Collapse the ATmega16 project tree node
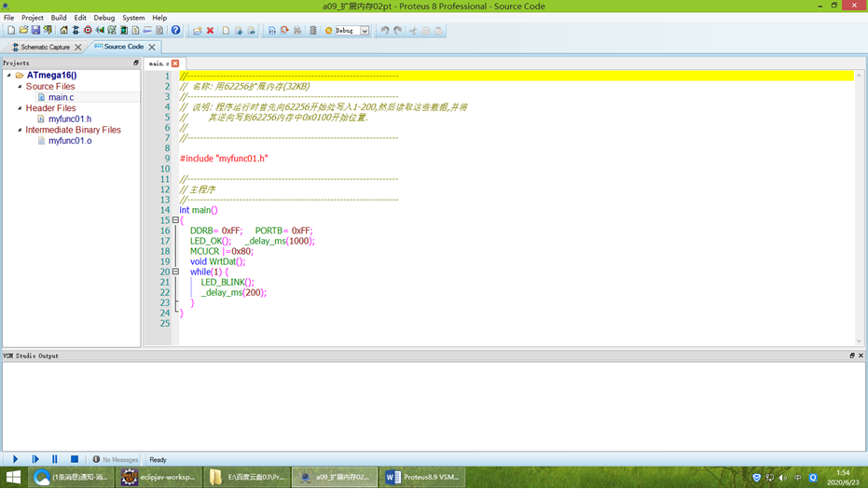The width and height of the screenshot is (868, 489). 9,76
